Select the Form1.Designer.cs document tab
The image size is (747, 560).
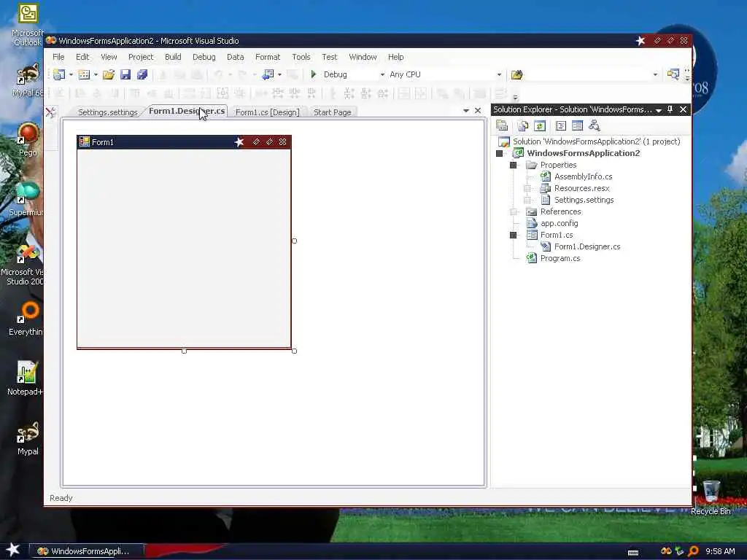[186, 111]
